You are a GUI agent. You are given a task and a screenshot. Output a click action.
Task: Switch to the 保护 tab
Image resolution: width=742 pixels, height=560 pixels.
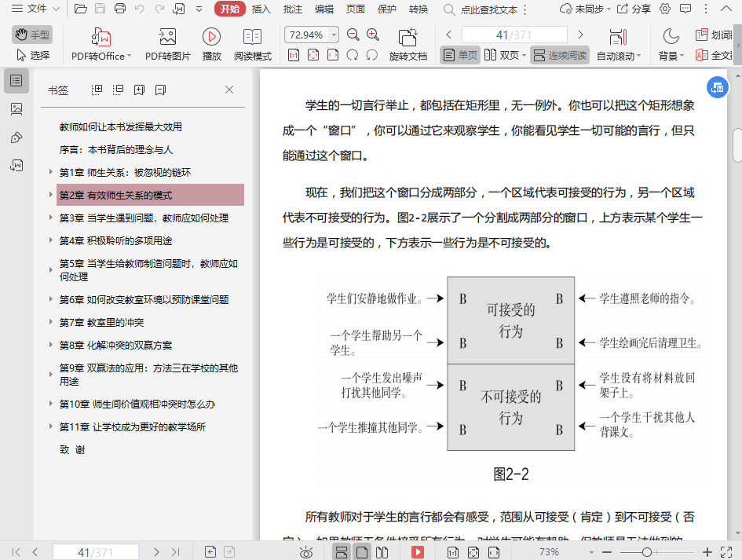point(386,9)
